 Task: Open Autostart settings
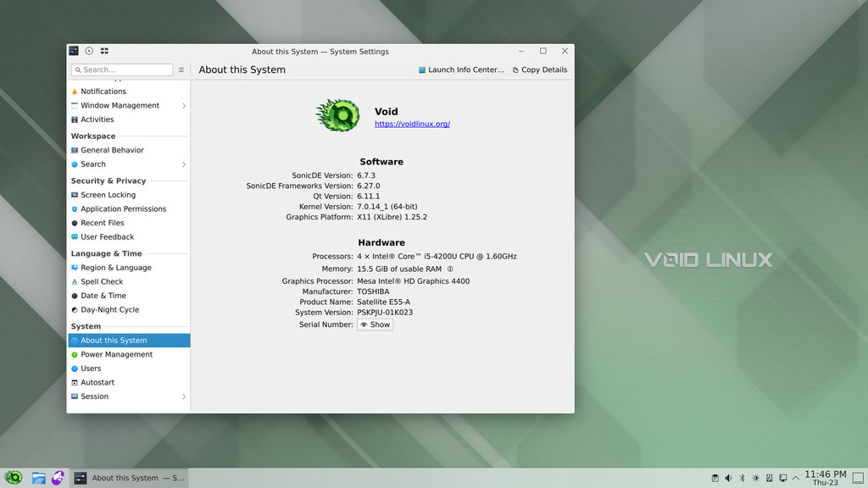(129, 382)
